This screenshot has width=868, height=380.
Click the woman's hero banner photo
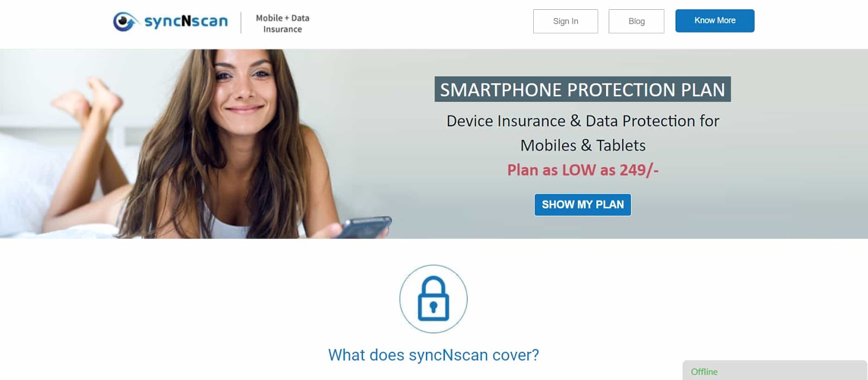pos(195,144)
